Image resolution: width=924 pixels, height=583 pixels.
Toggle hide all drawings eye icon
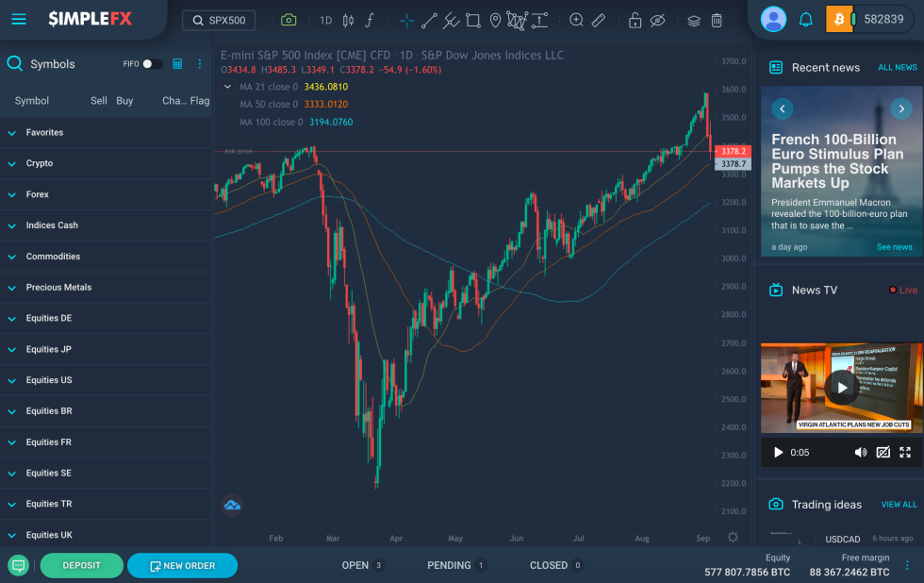(658, 20)
